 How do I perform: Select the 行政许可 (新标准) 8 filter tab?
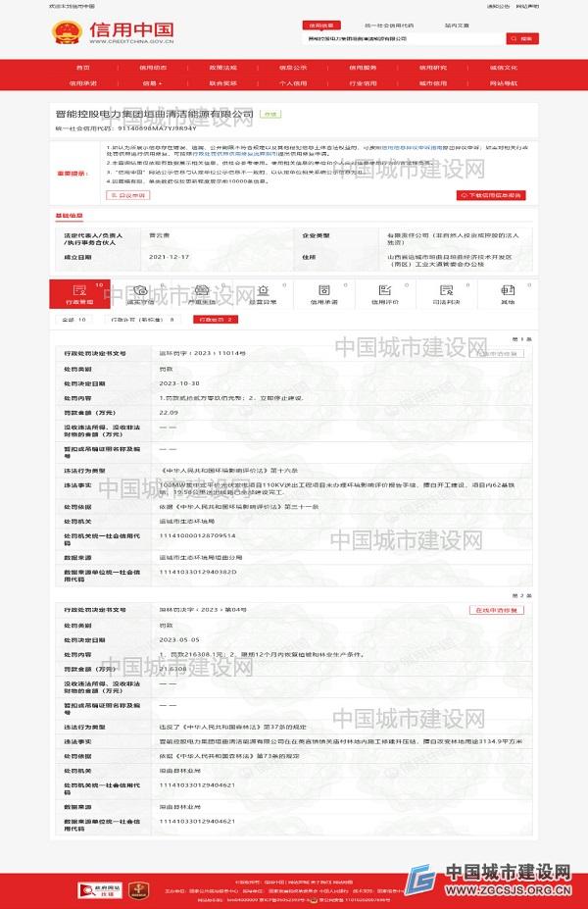pyautogui.click(x=142, y=320)
